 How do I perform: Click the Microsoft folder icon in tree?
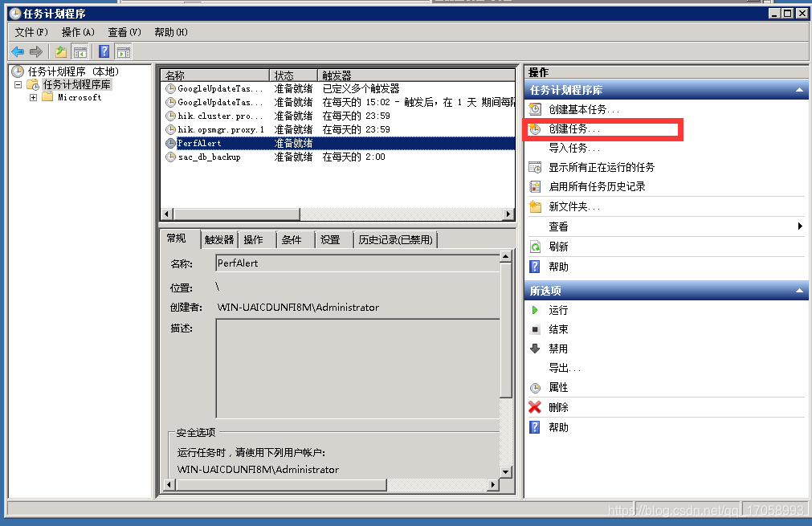click(47, 97)
